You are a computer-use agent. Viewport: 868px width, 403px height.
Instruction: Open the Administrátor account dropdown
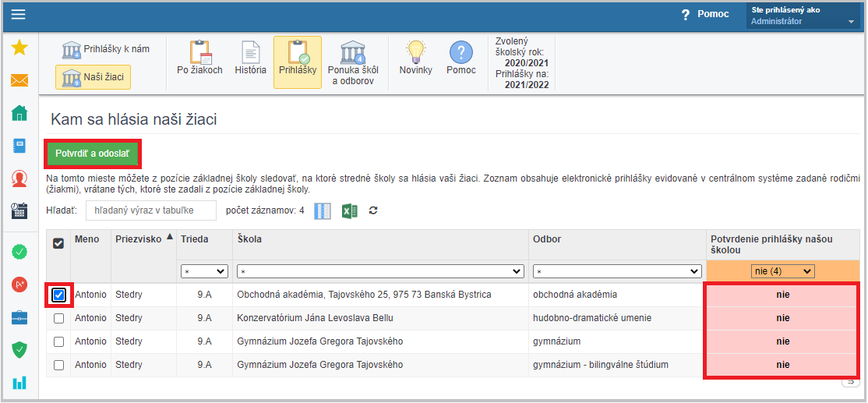point(803,16)
